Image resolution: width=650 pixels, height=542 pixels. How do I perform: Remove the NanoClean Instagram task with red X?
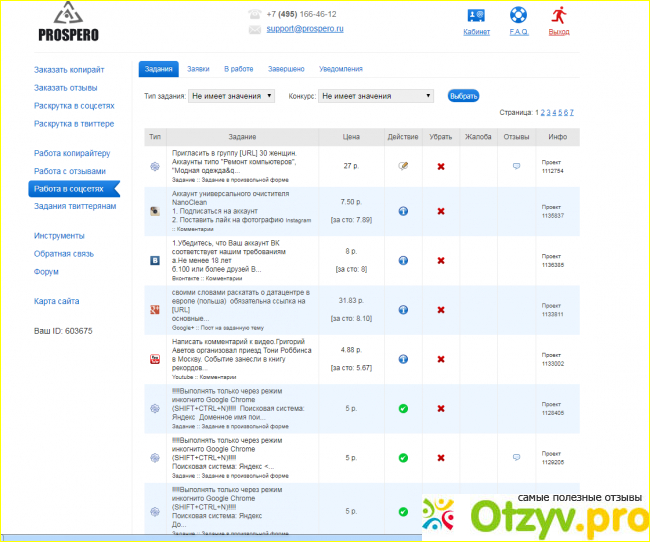pos(440,212)
